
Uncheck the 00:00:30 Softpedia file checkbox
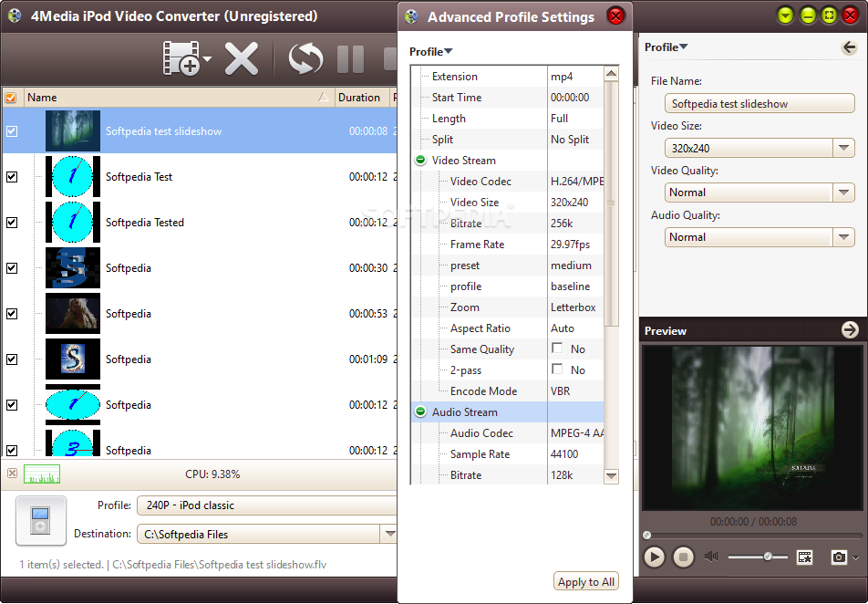12,268
